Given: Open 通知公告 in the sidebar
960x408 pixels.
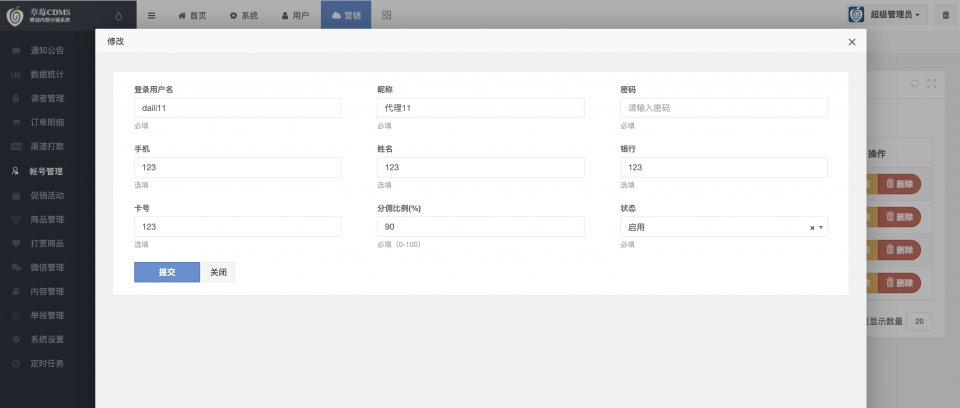Looking at the screenshot, I should tap(47, 50).
